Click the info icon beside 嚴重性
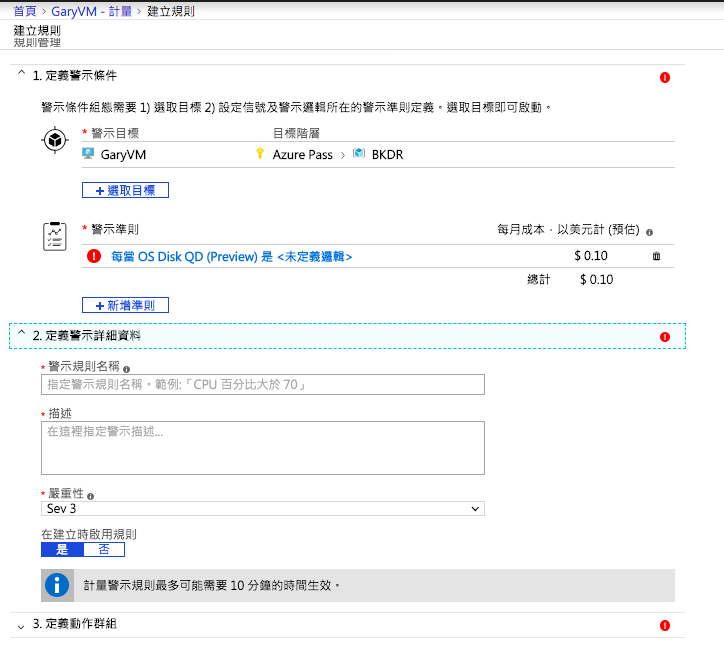Viewport: 724px width, 653px height. point(90,496)
